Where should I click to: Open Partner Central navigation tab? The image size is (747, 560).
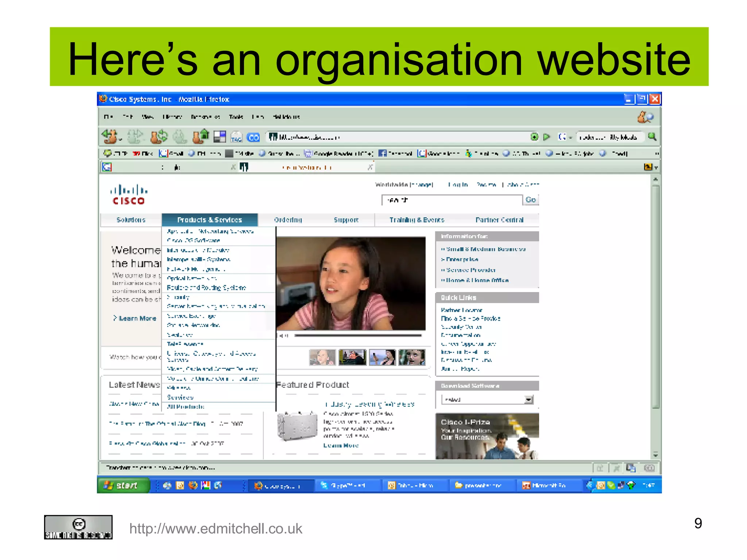499,220
